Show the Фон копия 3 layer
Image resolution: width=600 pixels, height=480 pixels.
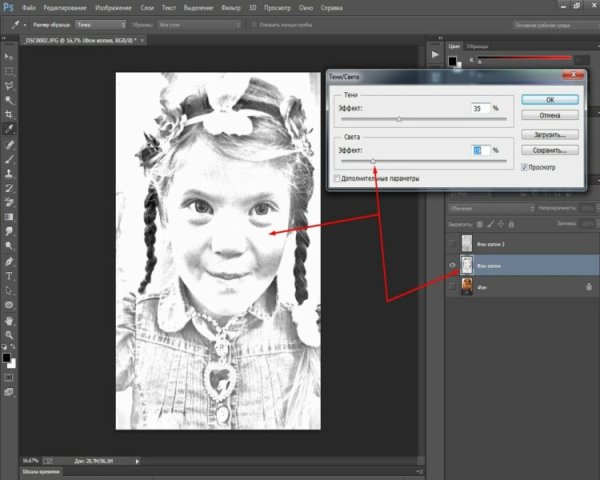(x=452, y=243)
